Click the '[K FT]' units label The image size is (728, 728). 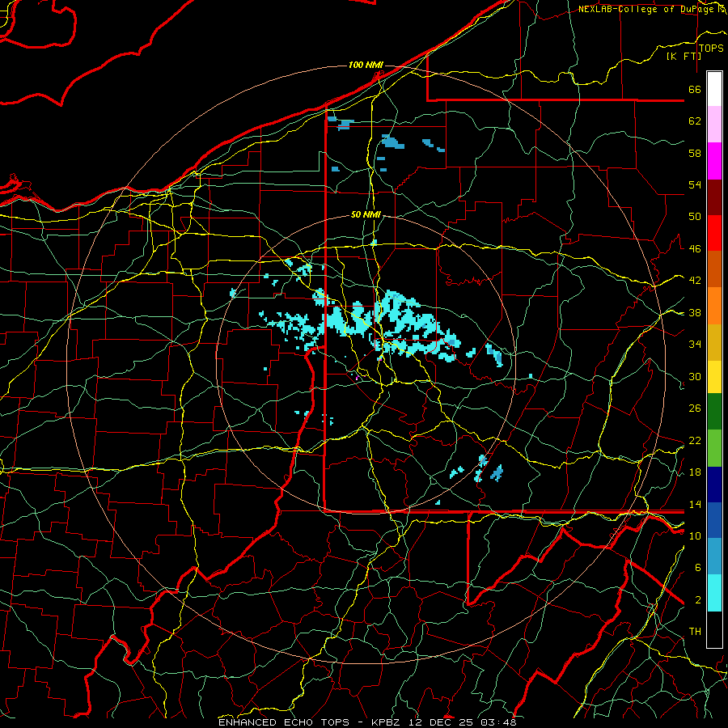click(x=684, y=56)
